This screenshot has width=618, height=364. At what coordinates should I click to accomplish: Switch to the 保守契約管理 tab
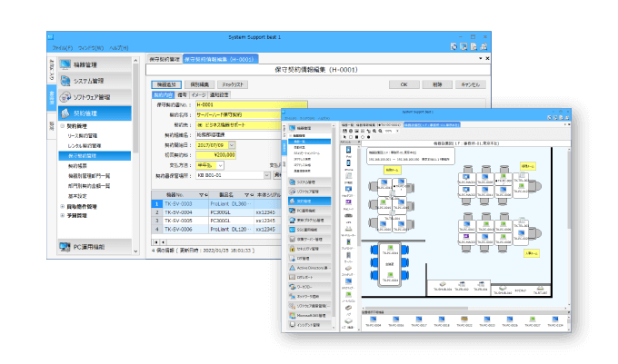pos(164,57)
